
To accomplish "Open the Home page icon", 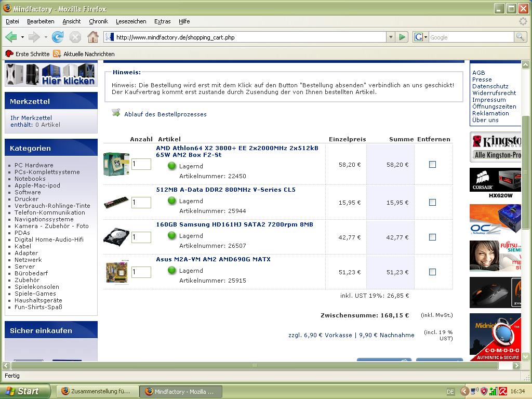I will [x=92, y=37].
